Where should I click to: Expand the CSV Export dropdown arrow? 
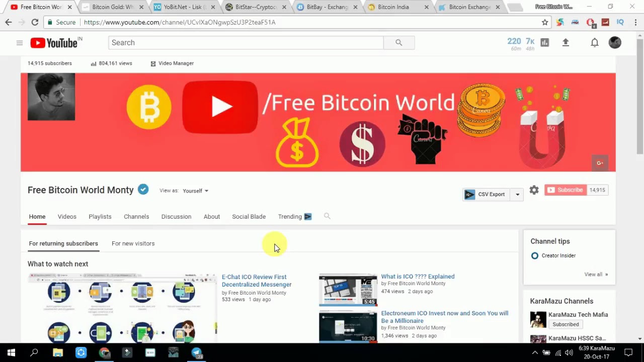click(x=517, y=195)
